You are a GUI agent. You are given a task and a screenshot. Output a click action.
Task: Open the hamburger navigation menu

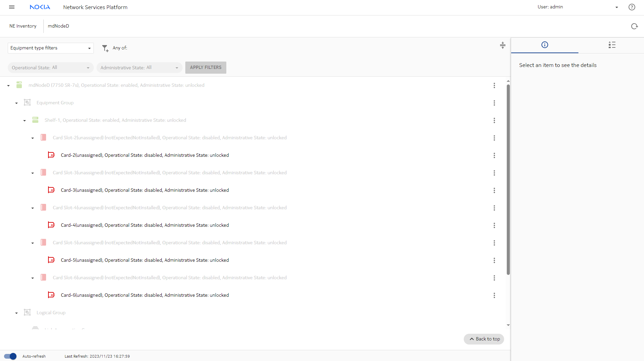(x=12, y=7)
